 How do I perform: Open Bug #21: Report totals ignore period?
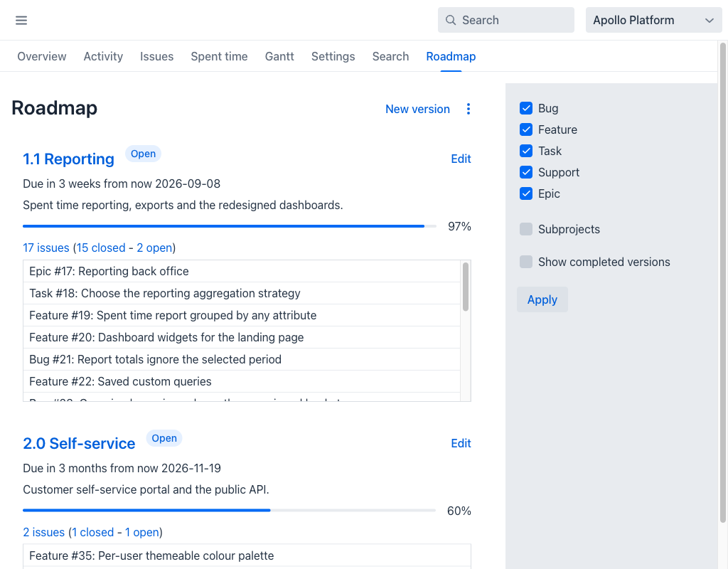[x=155, y=359]
